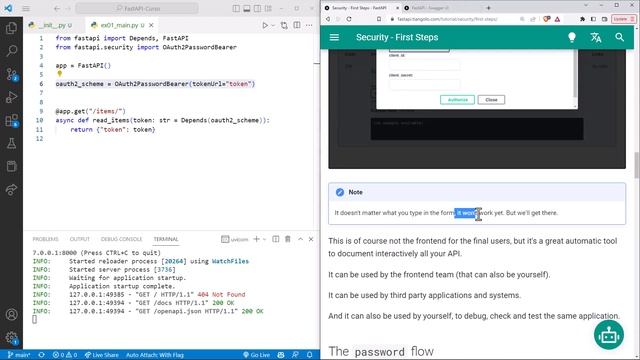640x360 pixels.
Task: Click the browser address bar URL
Action: coord(447,19)
